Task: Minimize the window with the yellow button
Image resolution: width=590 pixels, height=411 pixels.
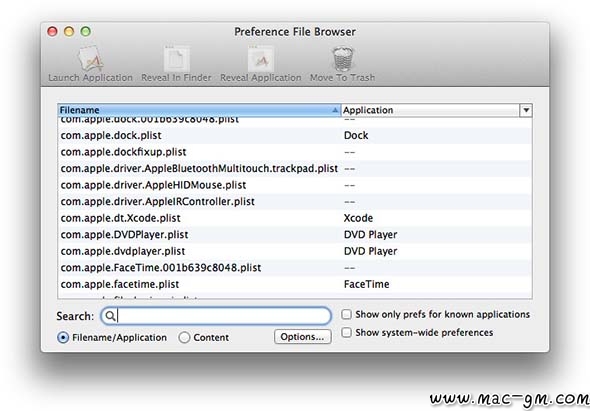Action: (x=69, y=31)
